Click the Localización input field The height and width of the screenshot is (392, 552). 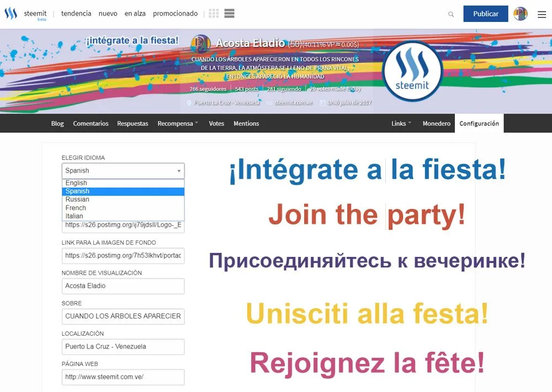[x=123, y=347]
